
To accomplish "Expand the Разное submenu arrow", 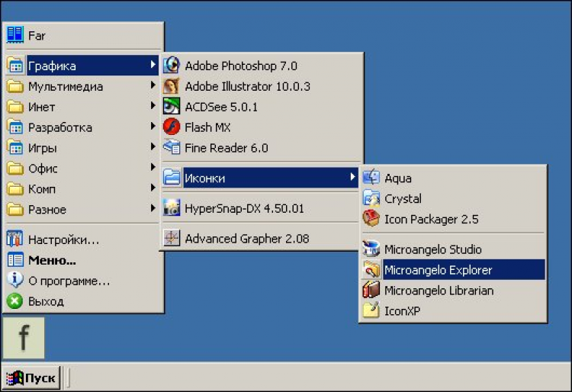I will 153,208.
